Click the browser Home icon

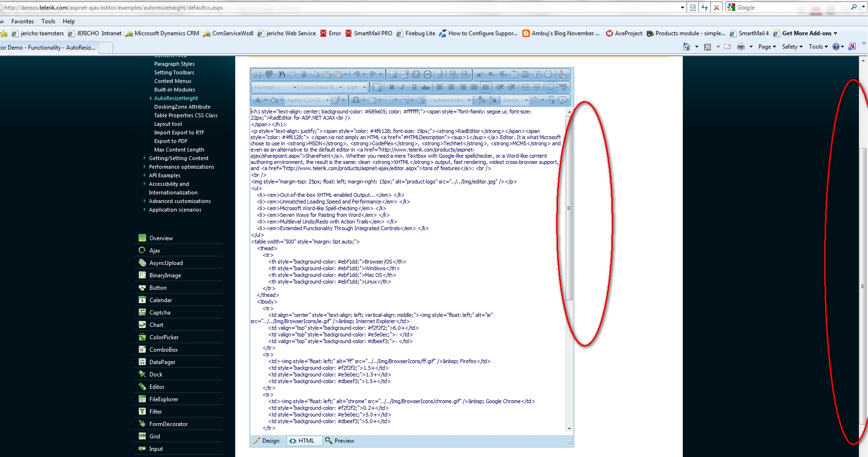pos(687,47)
